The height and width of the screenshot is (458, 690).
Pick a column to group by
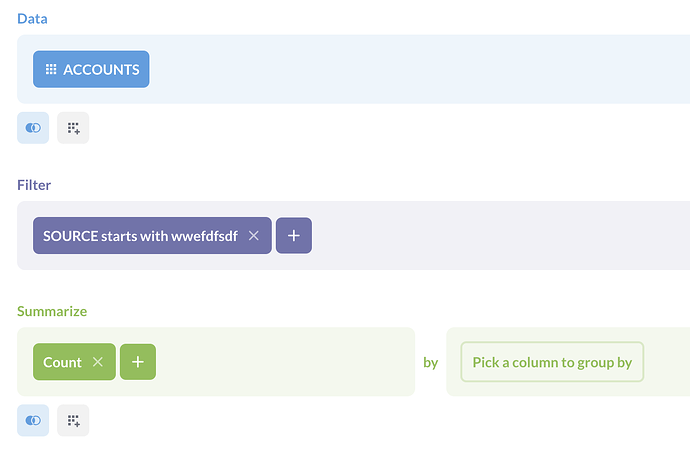(x=552, y=362)
